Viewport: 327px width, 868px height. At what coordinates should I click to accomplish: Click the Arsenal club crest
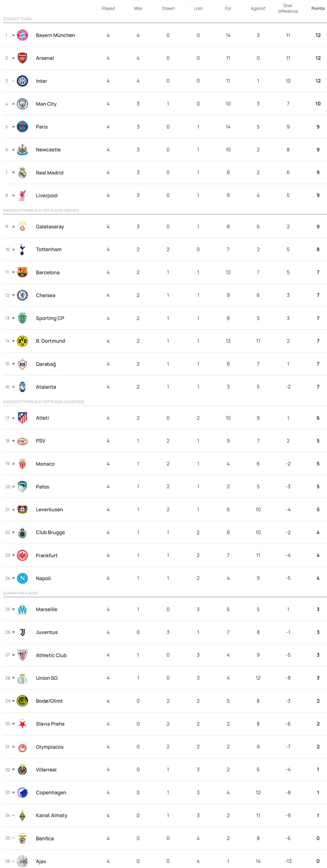click(x=22, y=58)
